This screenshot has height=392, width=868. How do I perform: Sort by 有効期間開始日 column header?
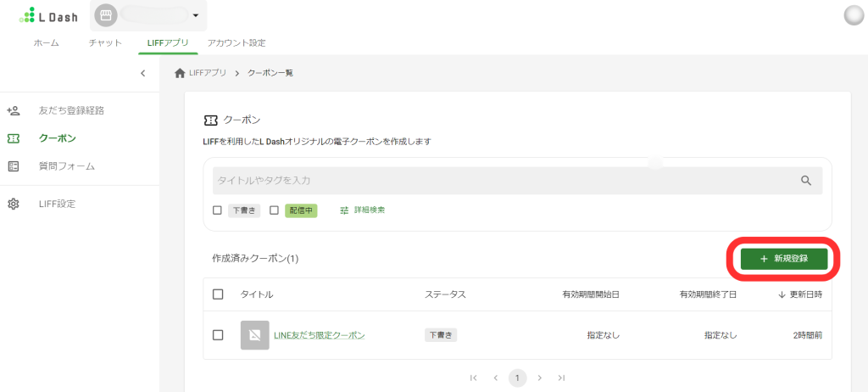click(591, 294)
